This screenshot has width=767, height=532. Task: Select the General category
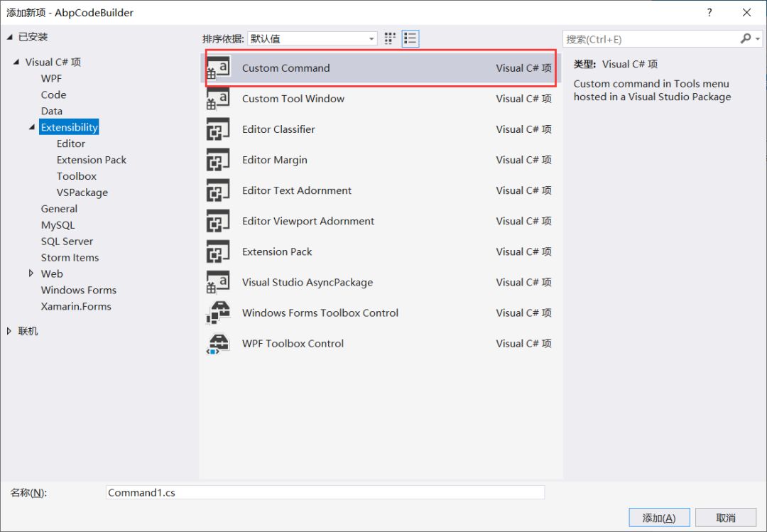59,209
